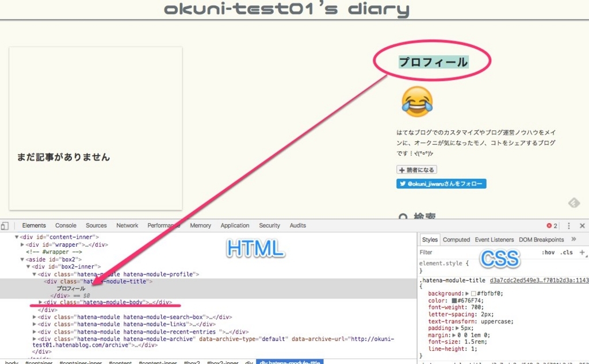Toggle the :hov element state button
Image resolution: width=589 pixels, height=364 pixels.
548,252
